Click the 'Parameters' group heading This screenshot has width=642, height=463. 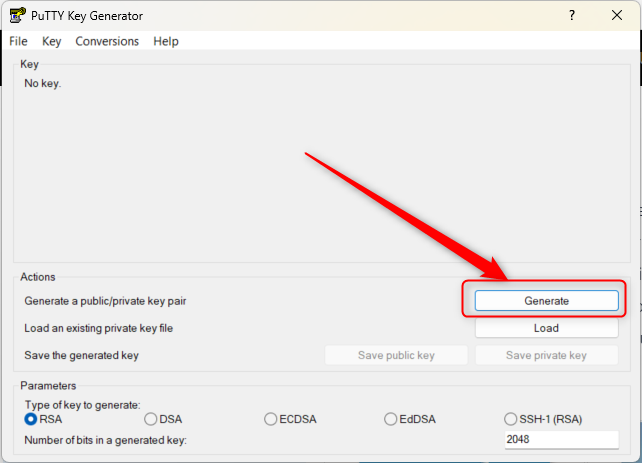coord(48,386)
